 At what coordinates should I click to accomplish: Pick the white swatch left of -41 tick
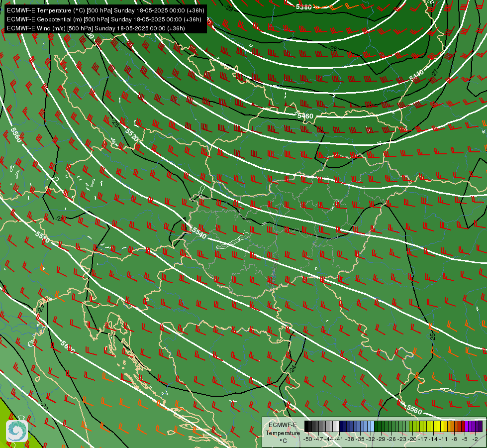pos(338,427)
